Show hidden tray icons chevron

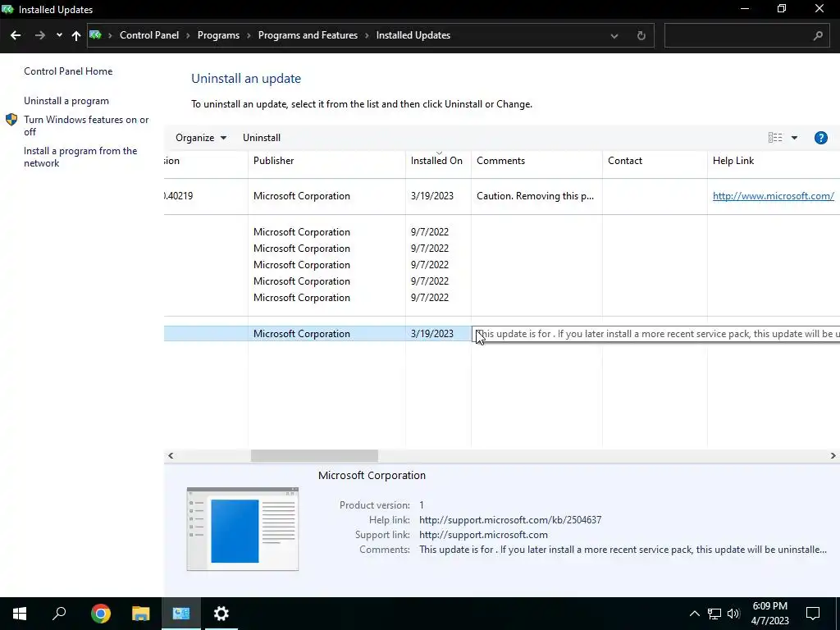pos(694,614)
